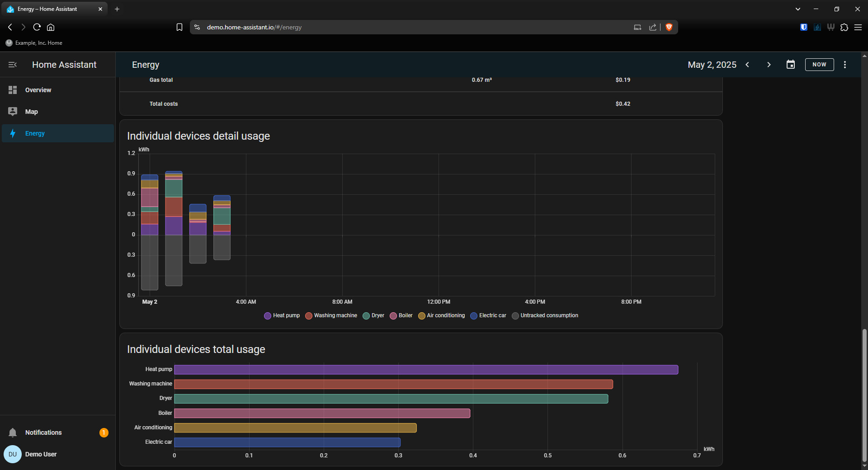868x470 pixels.
Task: Toggle Heat pump series in chart legend
Action: click(282, 315)
